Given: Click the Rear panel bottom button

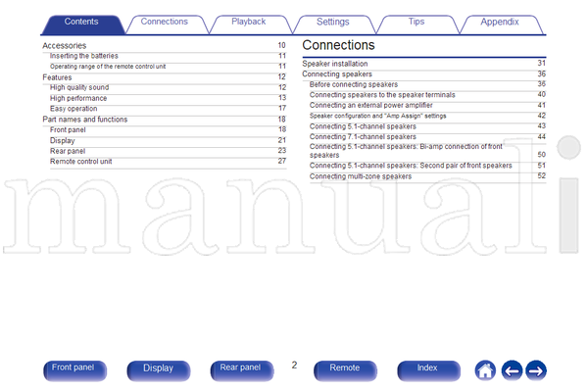Looking at the screenshot, I should click(241, 370).
